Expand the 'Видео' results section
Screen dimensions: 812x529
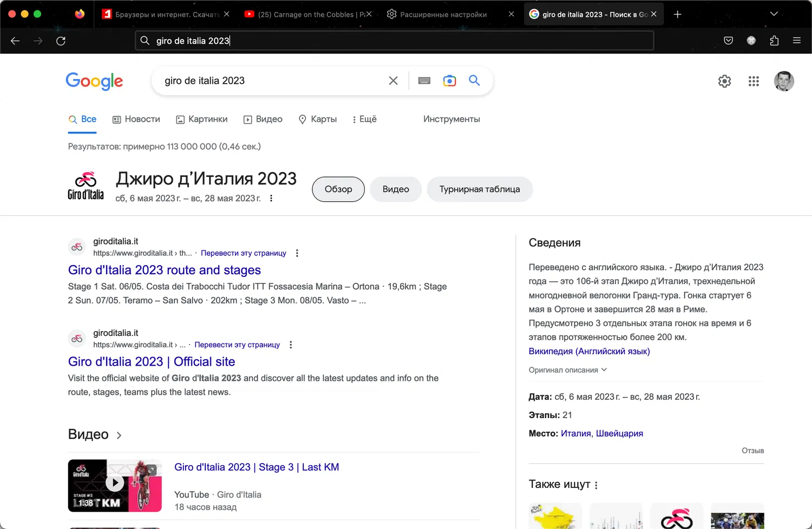95,435
